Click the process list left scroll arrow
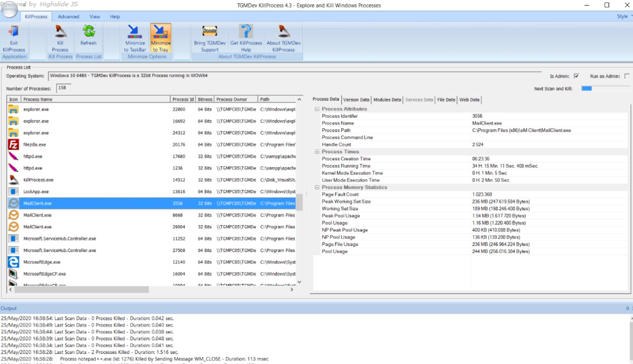The image size is (633, 364). click(11, 290)
